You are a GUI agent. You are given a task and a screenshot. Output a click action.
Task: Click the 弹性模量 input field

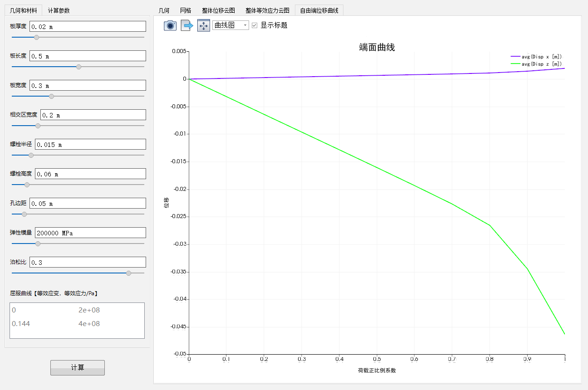point(90,233)
